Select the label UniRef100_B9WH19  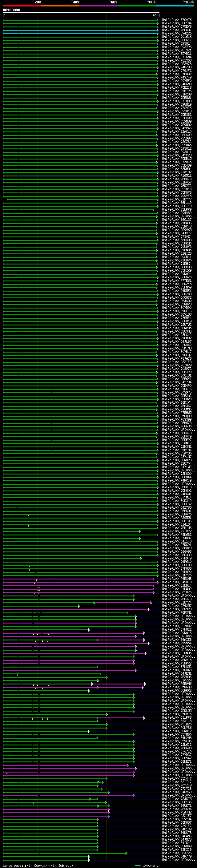[177, 104]
